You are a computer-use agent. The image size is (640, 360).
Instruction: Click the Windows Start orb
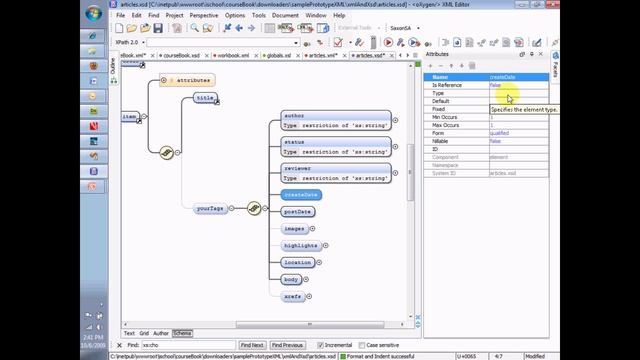pos(93,13)
